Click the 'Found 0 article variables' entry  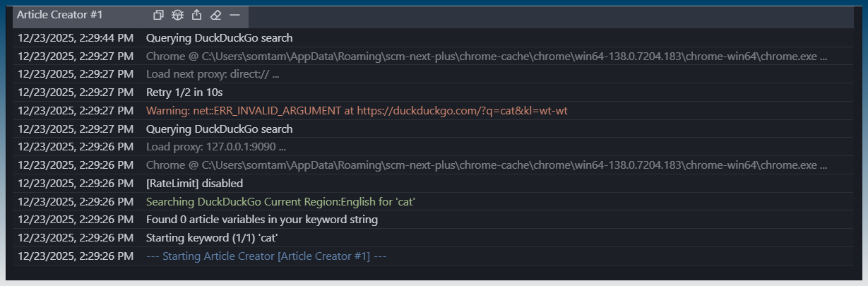click(x=261, y=220)
